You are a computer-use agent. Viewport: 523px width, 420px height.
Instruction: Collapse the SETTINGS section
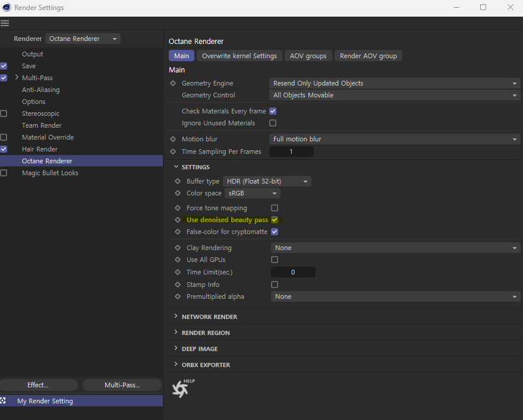176,167
